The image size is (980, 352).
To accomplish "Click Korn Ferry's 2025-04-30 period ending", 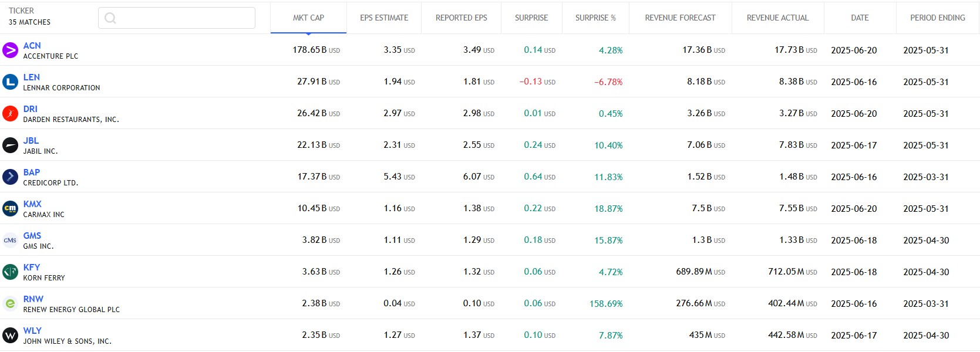I will tap(926, 272).
